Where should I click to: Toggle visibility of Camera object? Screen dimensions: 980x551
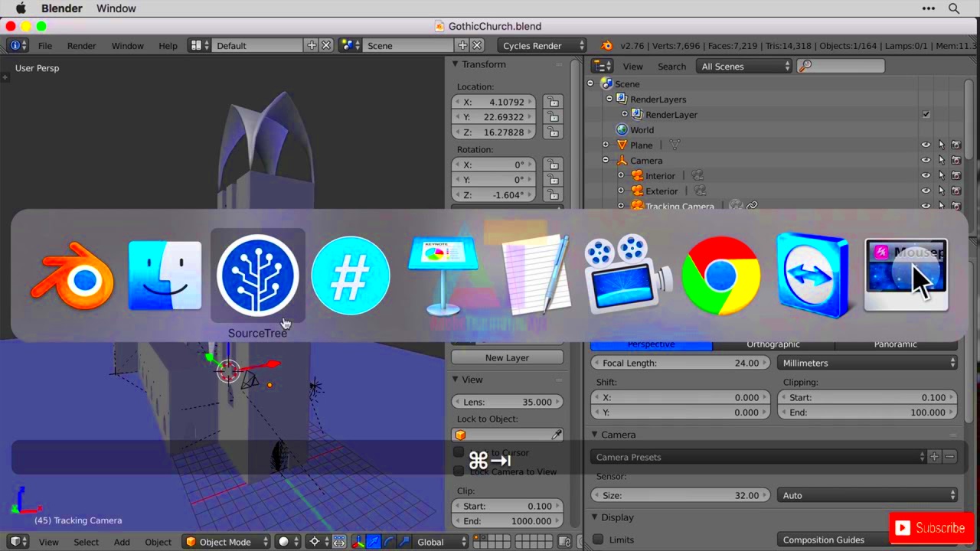click(x=926, y=161)
